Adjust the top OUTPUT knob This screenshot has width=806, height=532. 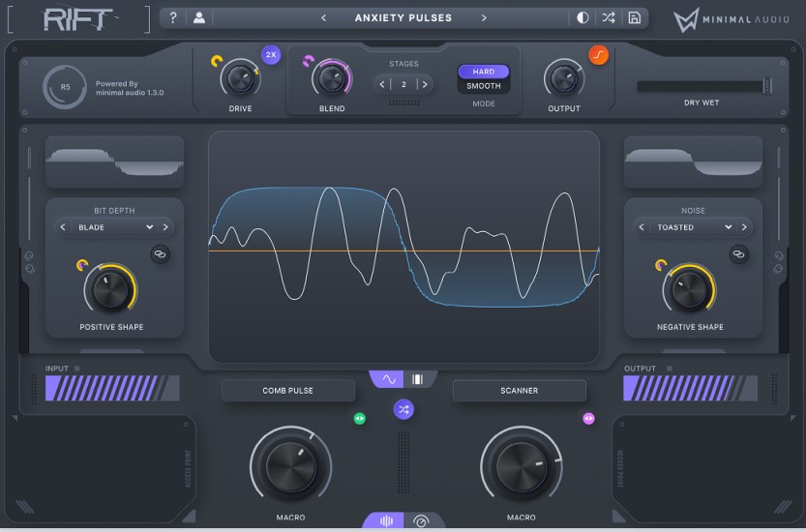tap(564, 78)
